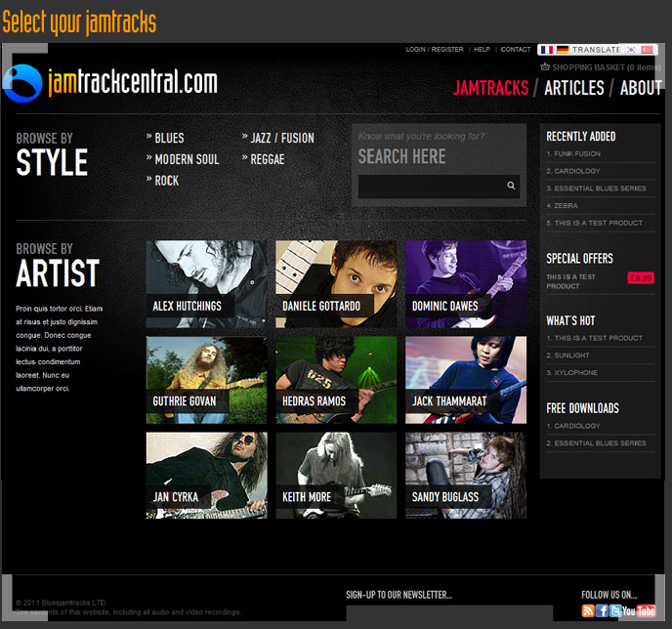672x629 pixels.
Task: Open XYLOPHONE in What's Hot
Action: coord(575,373)
